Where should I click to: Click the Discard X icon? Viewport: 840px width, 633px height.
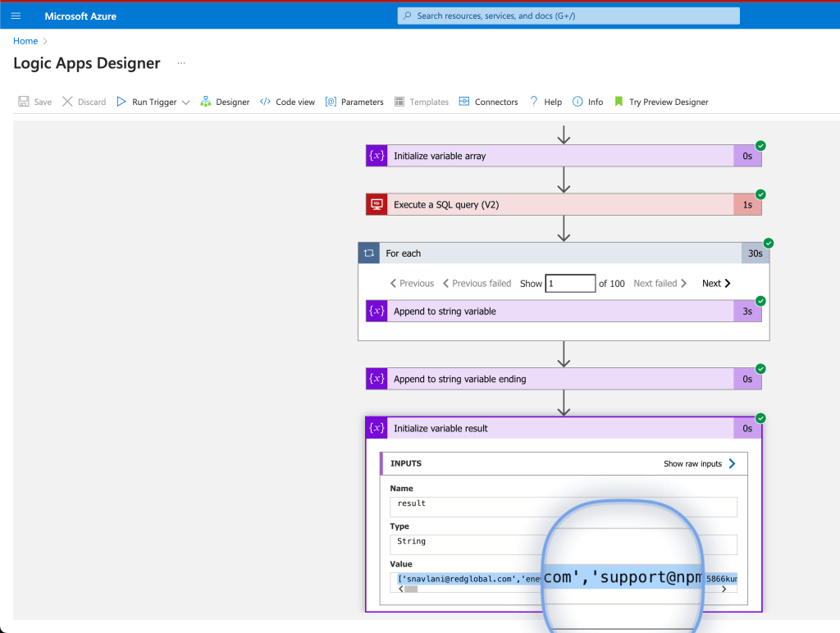(x=67, y=102)
